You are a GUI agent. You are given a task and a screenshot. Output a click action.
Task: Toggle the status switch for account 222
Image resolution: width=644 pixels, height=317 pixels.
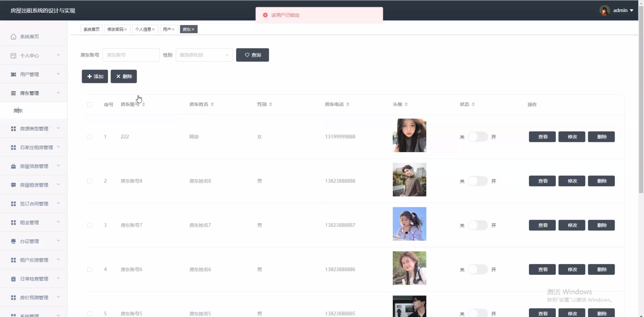tap(478, 137)
